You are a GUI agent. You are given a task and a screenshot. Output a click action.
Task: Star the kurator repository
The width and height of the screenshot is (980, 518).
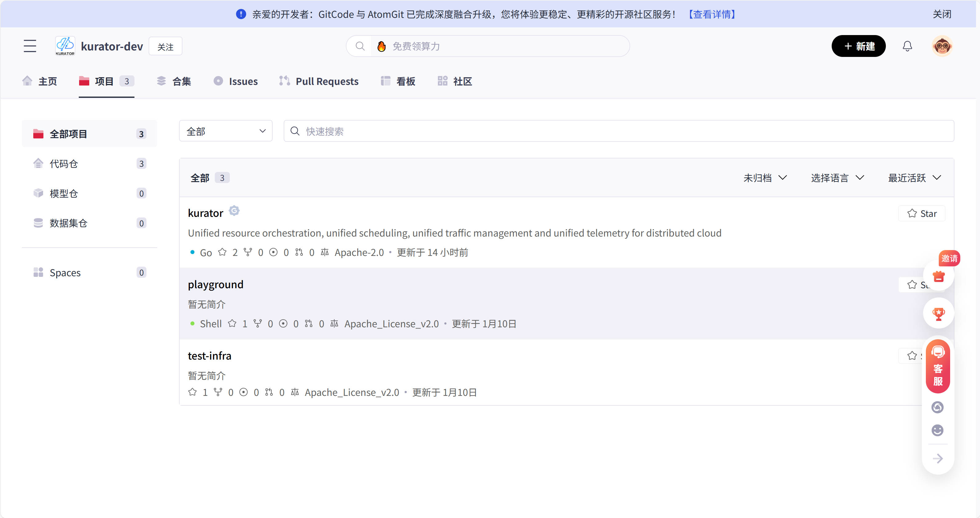click(x=922, y=213)
